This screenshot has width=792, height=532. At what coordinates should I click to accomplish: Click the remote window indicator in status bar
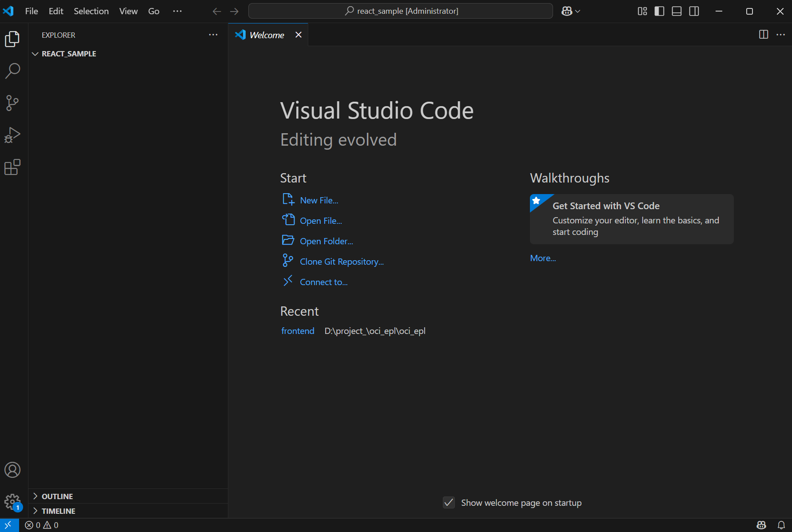click(x=8, y=525)
